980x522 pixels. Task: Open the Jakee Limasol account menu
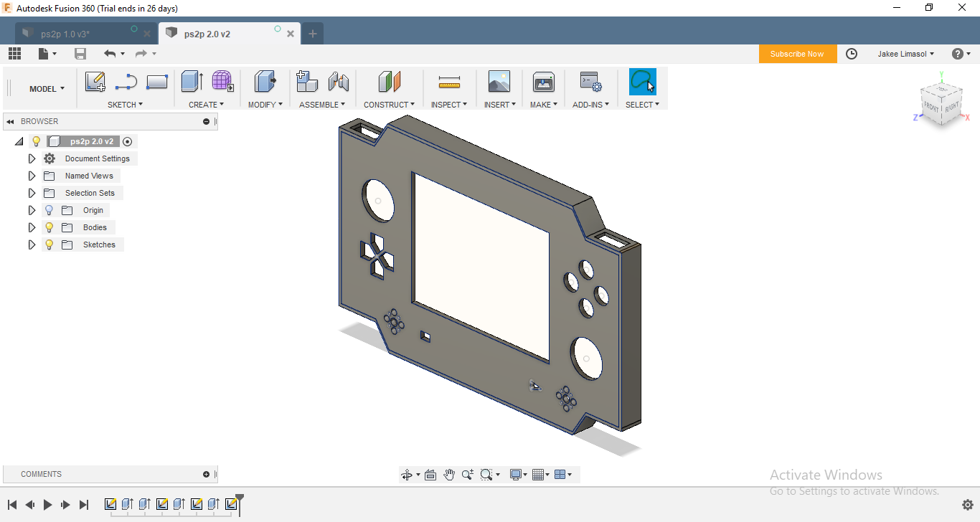coord(906,54)
